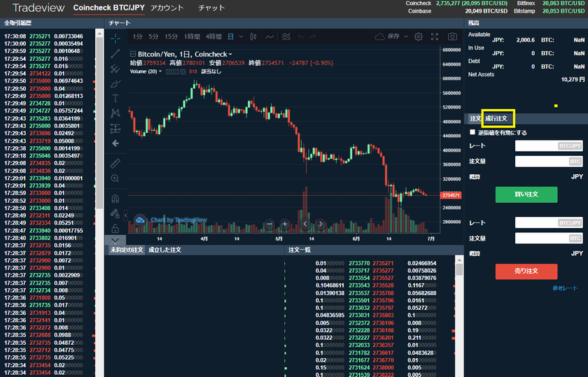Switch chart to fullscreen mode

(x=435, y=36)
